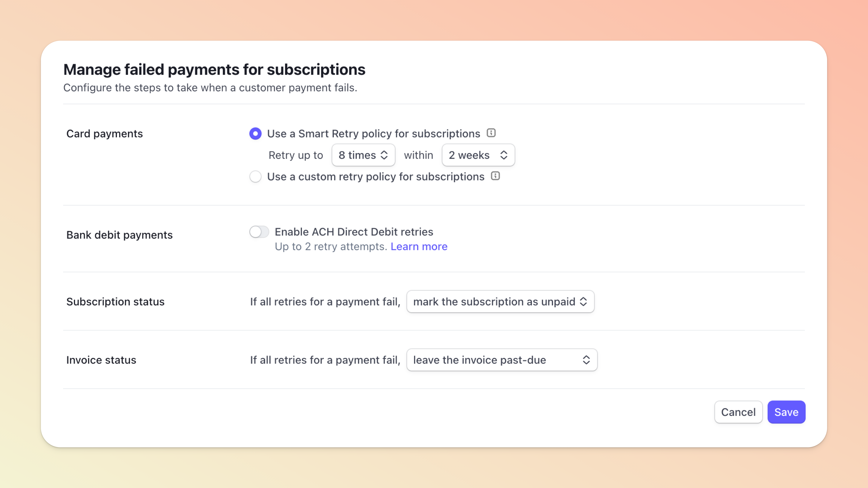Image resolution: width=868 pixels, height=488 pixels.
Task: Click the info icon beside custom retry policy
Action: point(495,176)
